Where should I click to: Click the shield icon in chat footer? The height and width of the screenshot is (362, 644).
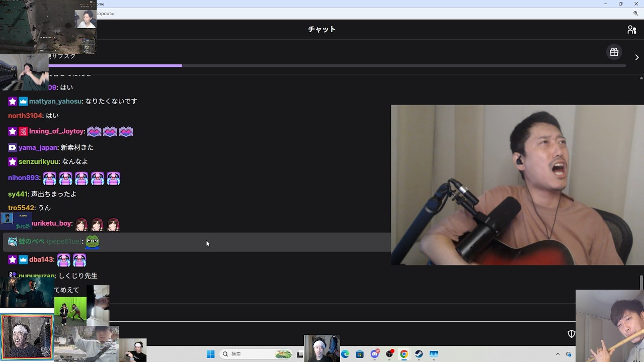571,334
